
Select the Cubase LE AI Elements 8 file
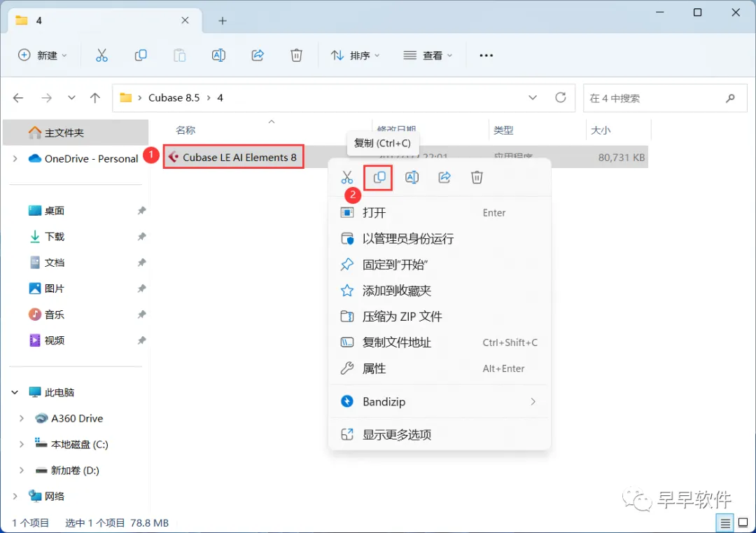tap(233, 158)
